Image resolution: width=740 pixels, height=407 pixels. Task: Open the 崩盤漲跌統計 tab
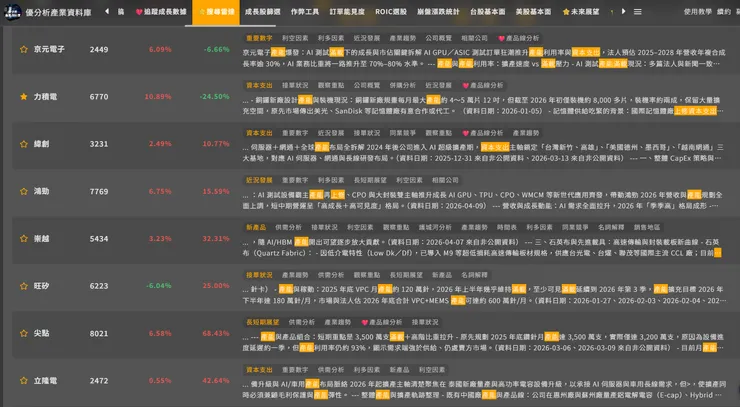tap(438, 12)
